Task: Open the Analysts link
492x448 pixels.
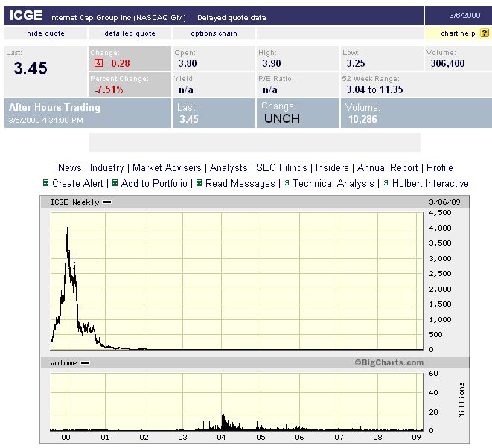Action: pos(229,168)
